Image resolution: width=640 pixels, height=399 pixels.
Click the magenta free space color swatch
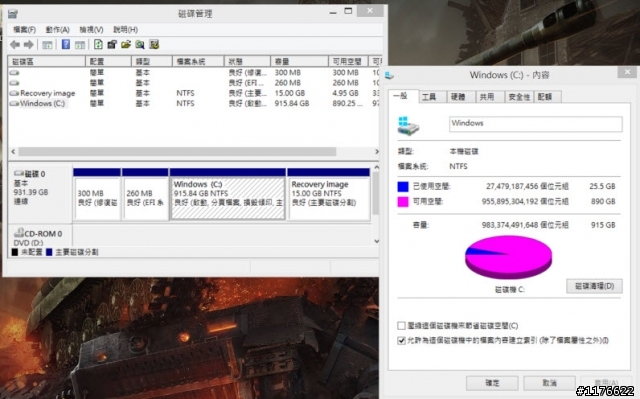[403, 202]
